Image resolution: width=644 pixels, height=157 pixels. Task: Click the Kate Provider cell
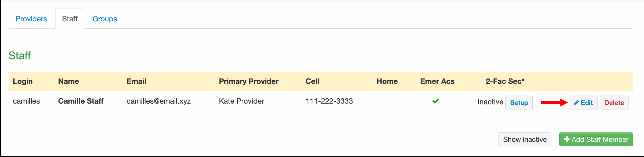tap(241, 101)
